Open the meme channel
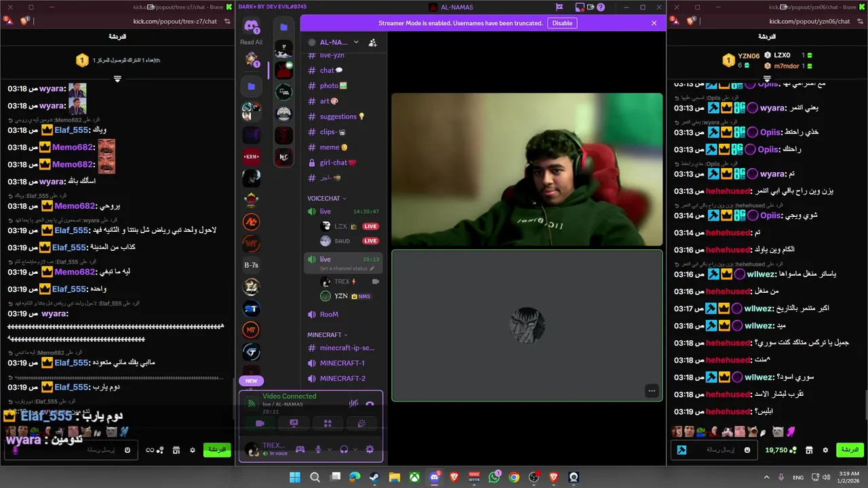Image resolution: width=868 pixels, height=488 pixels. coord(343,147)
